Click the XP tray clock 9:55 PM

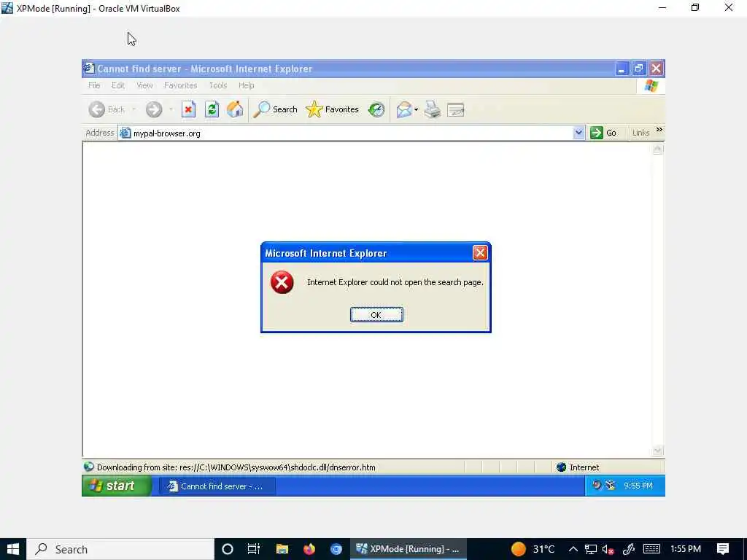638,486
